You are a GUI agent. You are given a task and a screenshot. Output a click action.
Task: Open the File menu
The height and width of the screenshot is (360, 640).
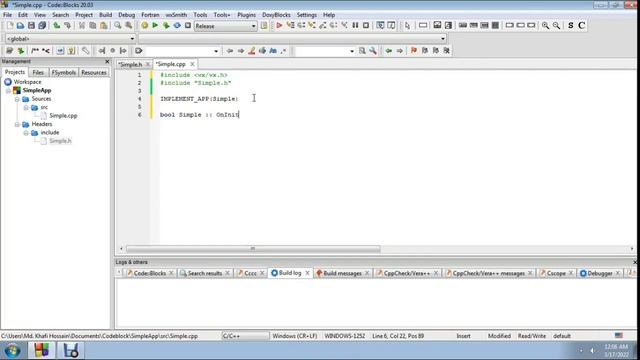point(7,15)
